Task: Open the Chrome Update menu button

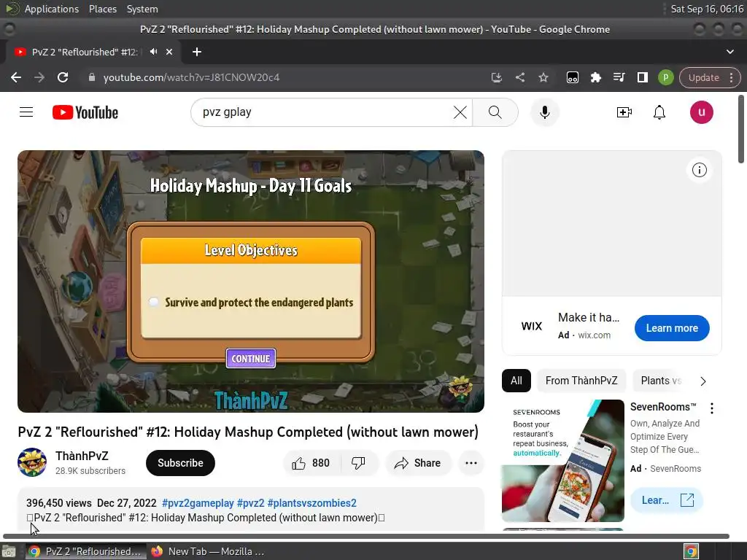Action: (710, 77)
